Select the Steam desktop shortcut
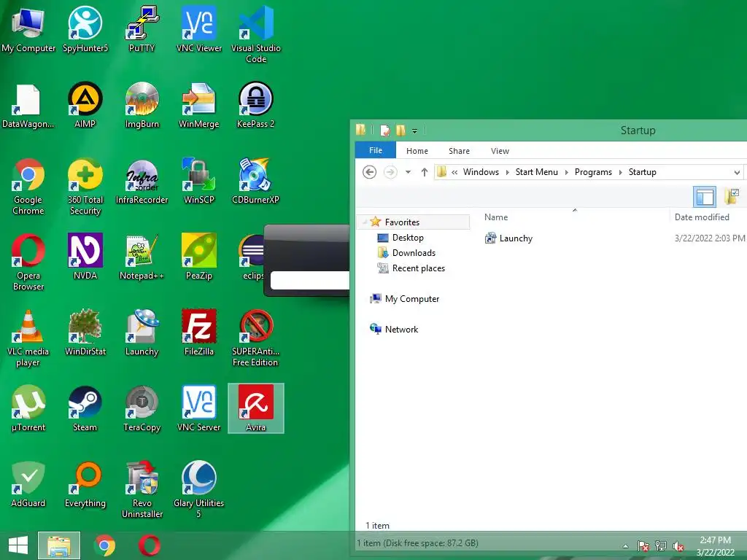Viewport: 747px width, 560px height. pos(85,408)
